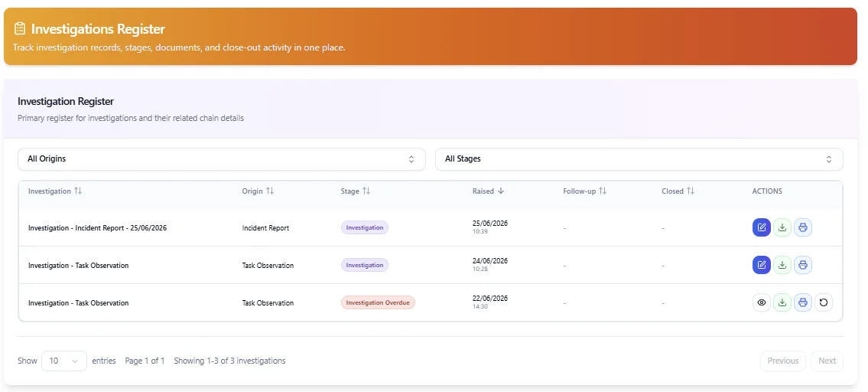Open the entries-per-page dropdown showing 10
This screenshot has width=868, height=392.
pos(63,361)
